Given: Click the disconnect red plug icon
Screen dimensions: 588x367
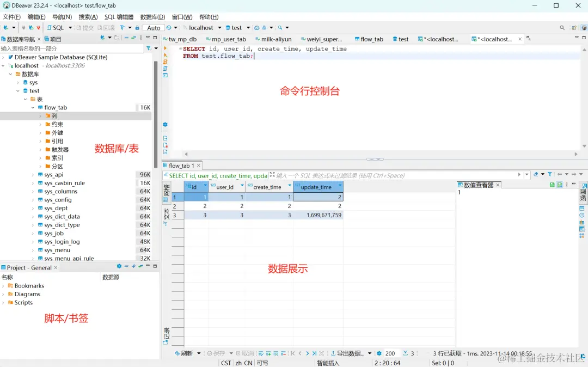Looking at the screenshot, I should pyautogui.click(x=38, y=28).
